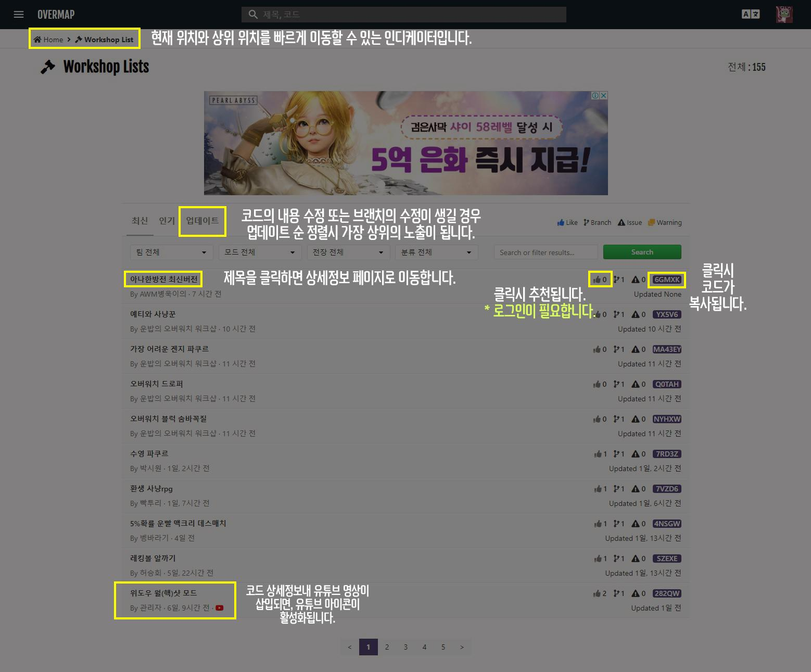This screenshot has width=811, height=672.
Task: Click the green Search button
Action: [x=642, y=252]
